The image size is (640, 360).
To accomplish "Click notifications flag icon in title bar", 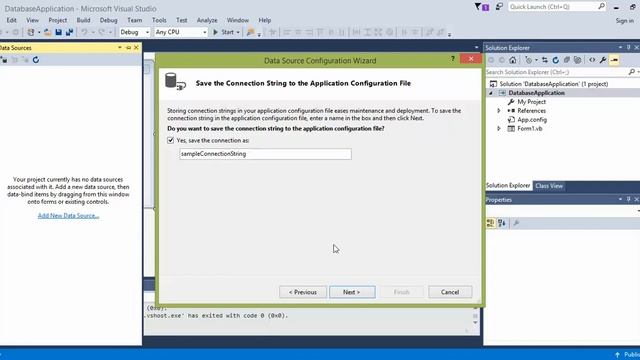I will pyautogui.click(x=482, y=7).
